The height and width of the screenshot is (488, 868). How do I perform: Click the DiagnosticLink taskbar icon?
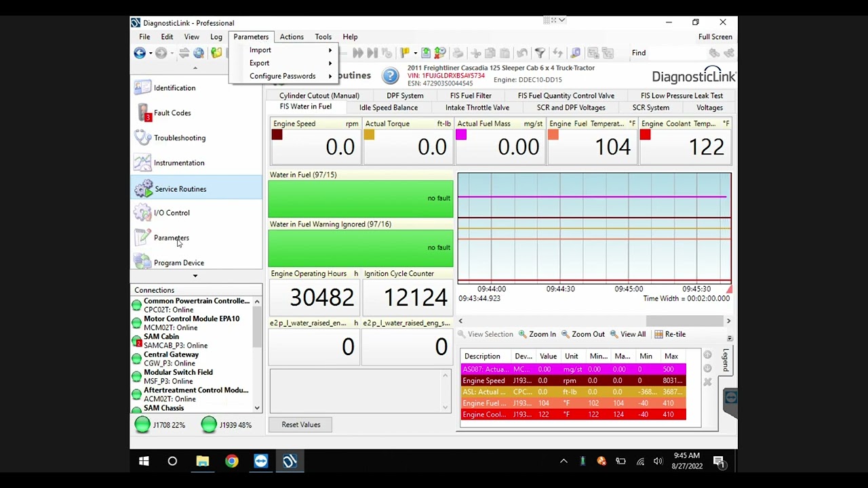click(x=290, y=462)
